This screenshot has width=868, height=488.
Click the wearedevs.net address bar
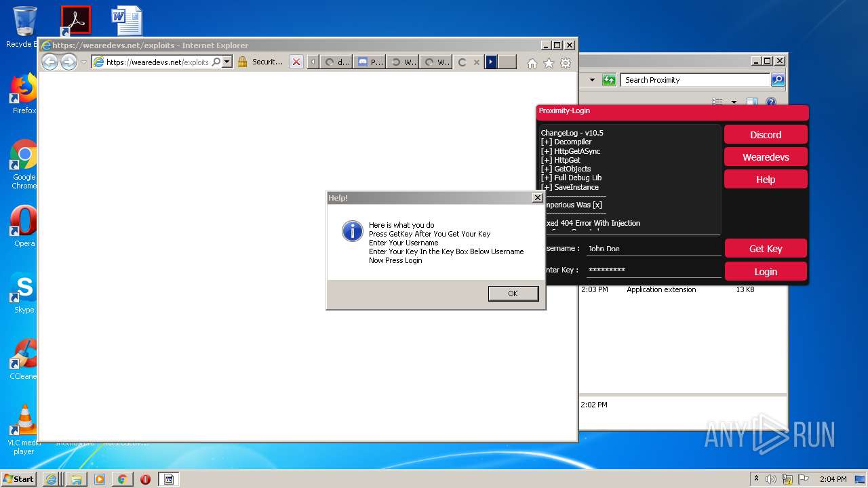point(156,62)
